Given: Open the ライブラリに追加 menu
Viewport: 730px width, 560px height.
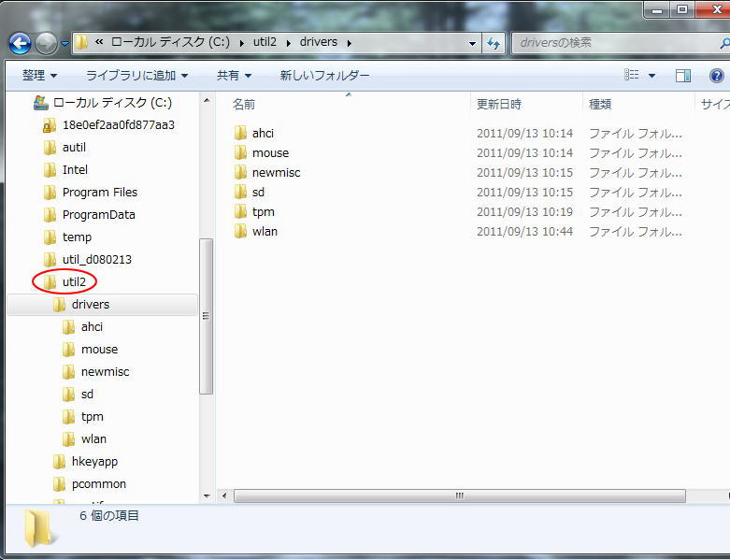Looking at the screenshot, I should [136, 75].
